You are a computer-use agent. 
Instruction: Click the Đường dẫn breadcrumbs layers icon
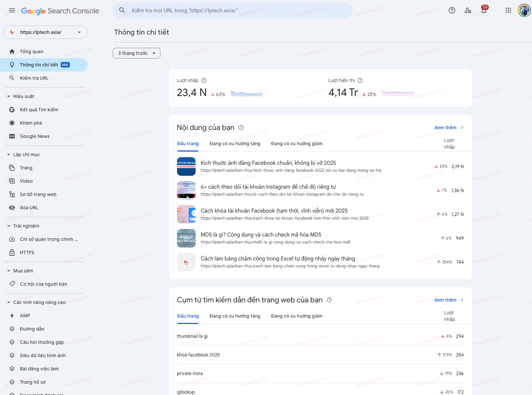12,329
